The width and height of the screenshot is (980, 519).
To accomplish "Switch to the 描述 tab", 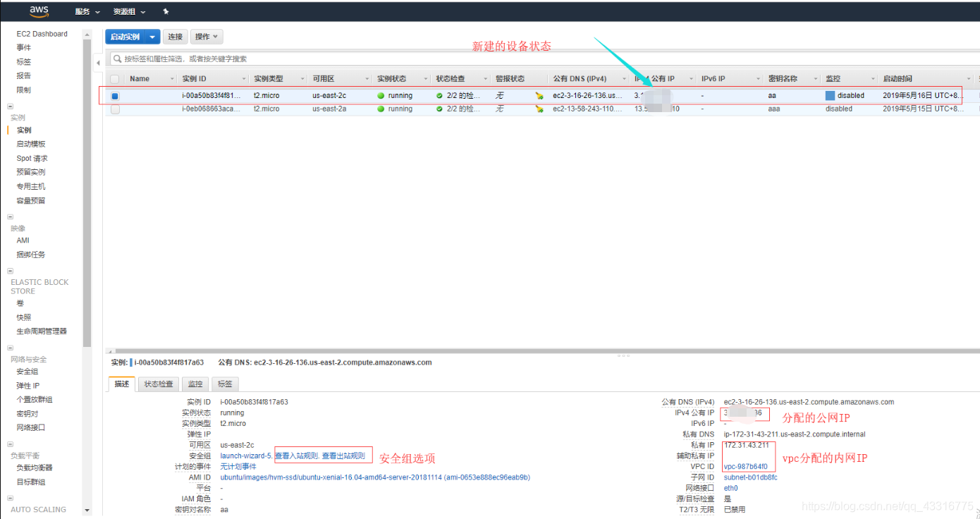I will point(122,384).
